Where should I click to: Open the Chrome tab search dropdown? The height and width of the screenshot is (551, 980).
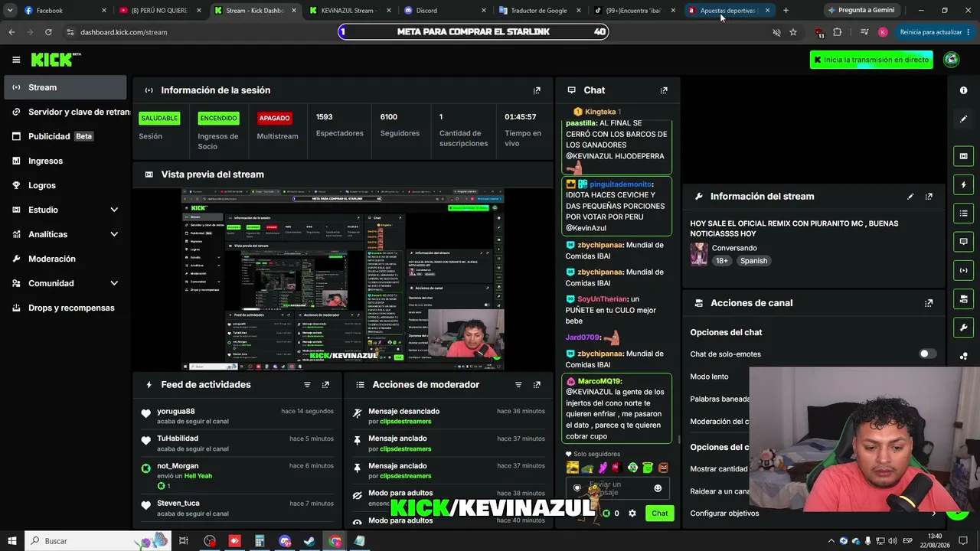click(10, 11)
